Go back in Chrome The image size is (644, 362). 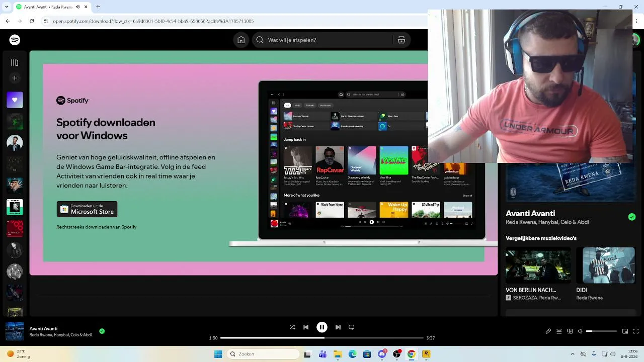point(8,21)
